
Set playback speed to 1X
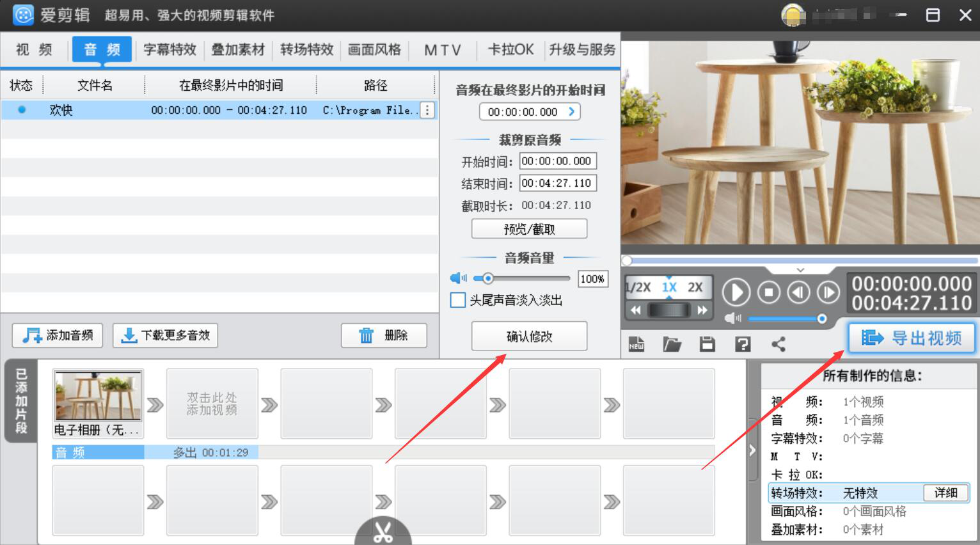click(669, 287)
